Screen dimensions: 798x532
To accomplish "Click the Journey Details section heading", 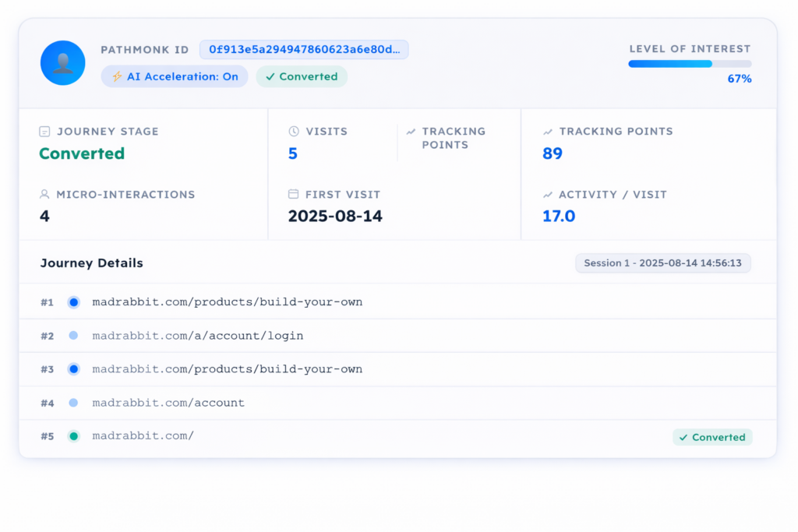I will [91, 263].
